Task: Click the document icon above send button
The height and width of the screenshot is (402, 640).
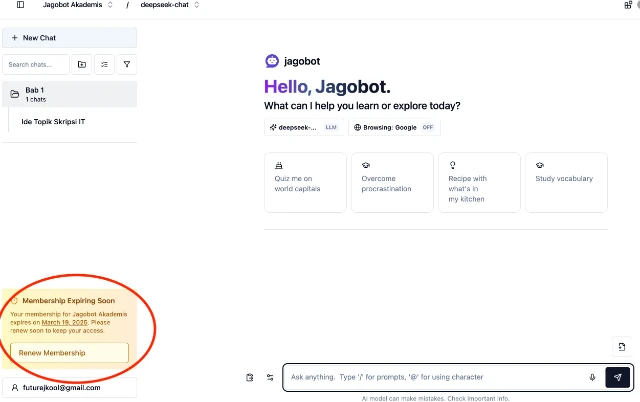Action: [622, 347]
